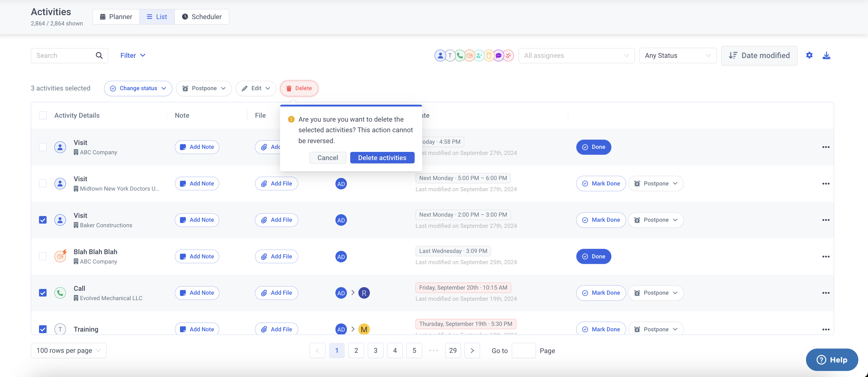Open Postpone dropdown for Midtown New York row
868x377 pixels.
point(656,183)
